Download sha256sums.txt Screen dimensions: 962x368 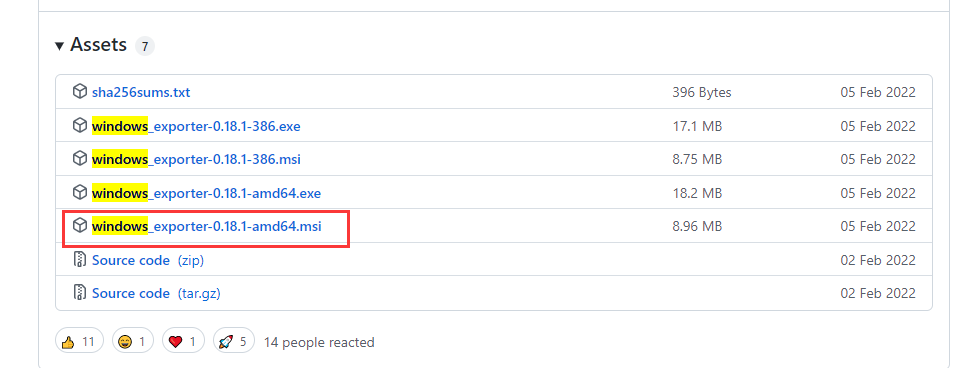[141, 93]
